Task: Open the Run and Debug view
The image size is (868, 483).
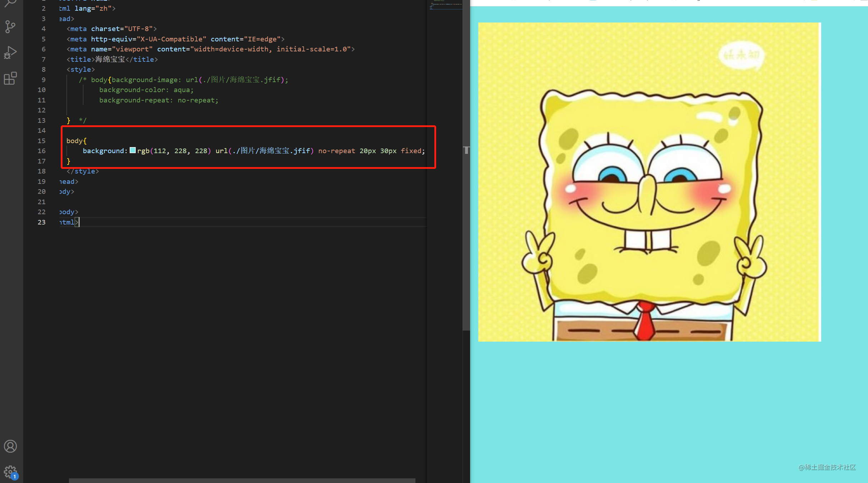Action: [10, 52]
